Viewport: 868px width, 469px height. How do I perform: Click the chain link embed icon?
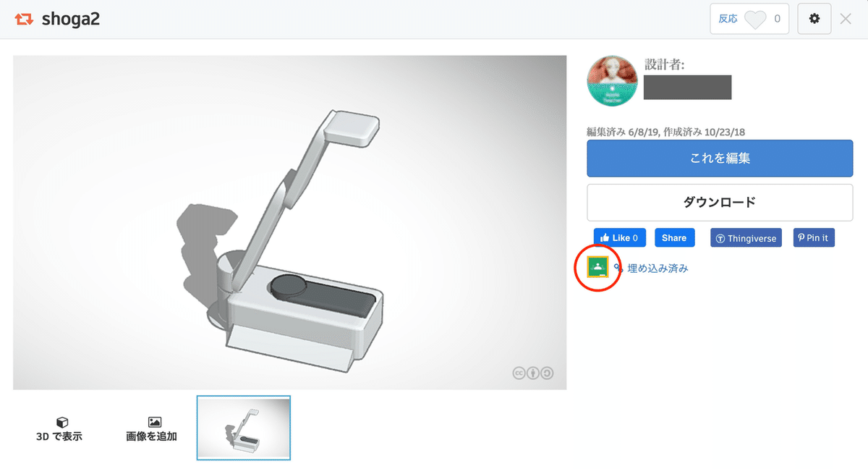pyautogui.click(x=618, y=268)
